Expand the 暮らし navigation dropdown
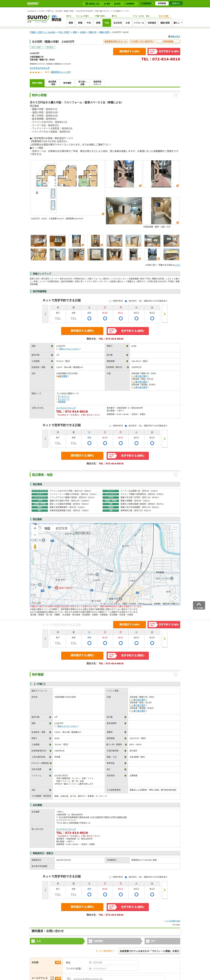Screen dimensions: 210x980 click(x=177, y=23)
